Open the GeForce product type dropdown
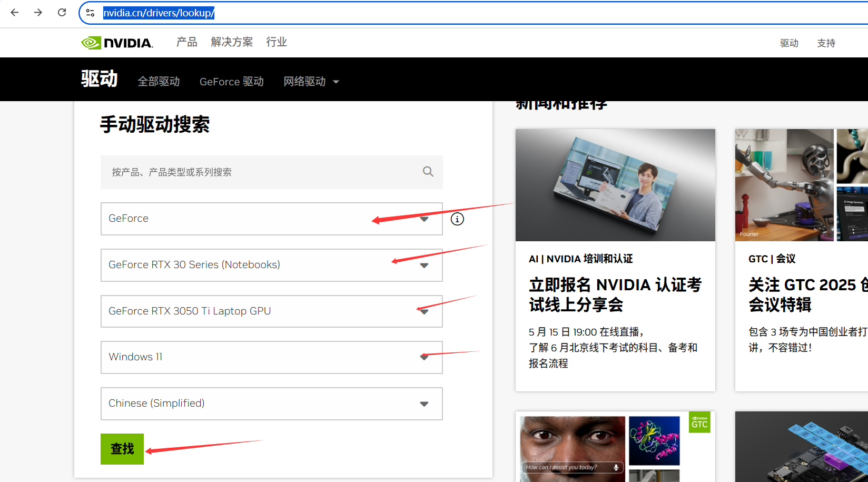 (x=271, y=219)
